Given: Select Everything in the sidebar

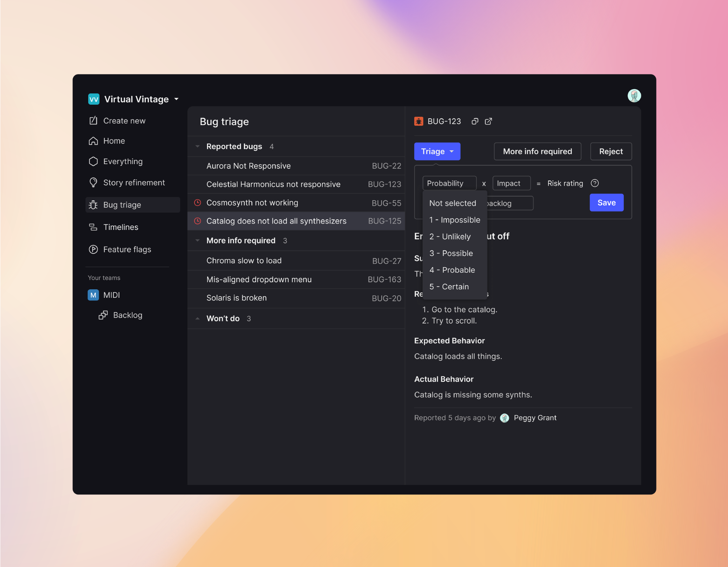Looking at the screenshot, I should [93, 161].
